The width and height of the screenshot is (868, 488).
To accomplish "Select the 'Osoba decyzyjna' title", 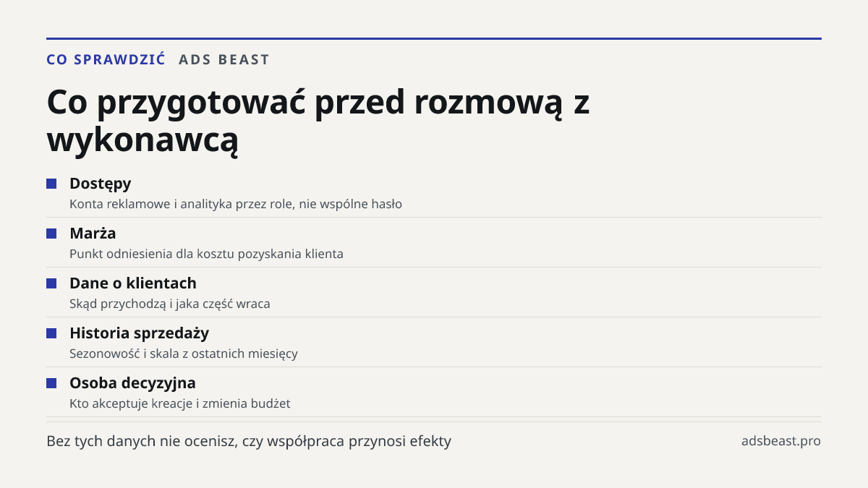I will pyautogui.click(x=132, y=383).
